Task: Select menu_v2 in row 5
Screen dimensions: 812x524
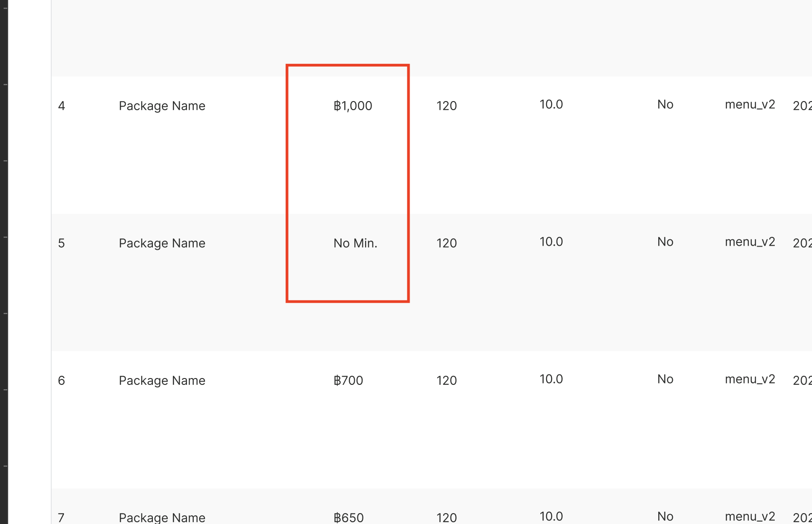Action: [749, 242]
